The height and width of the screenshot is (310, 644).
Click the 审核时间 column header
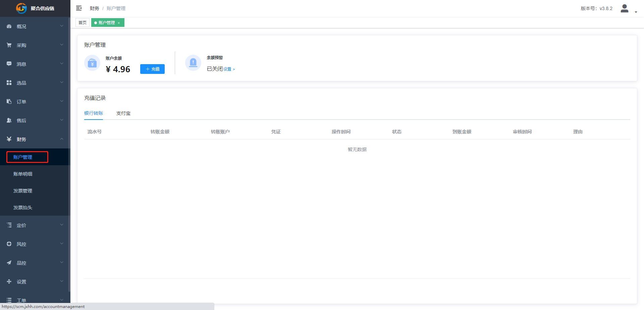(x=522, y=132)
